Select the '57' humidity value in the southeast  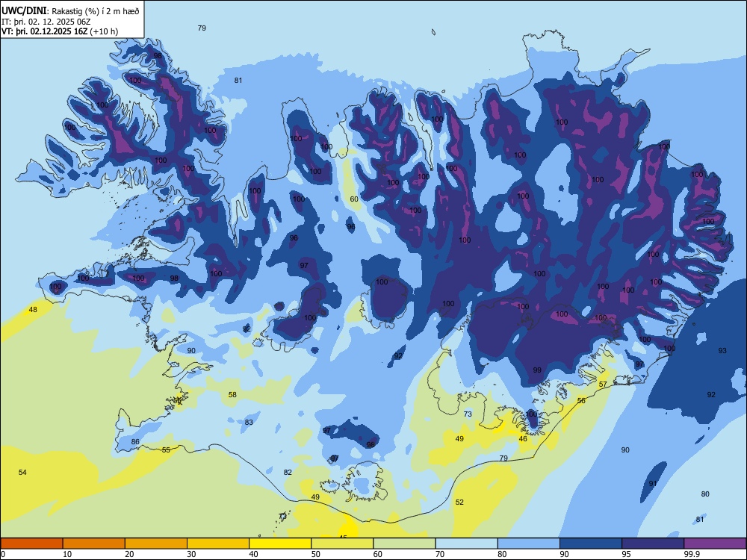[603, 385]
